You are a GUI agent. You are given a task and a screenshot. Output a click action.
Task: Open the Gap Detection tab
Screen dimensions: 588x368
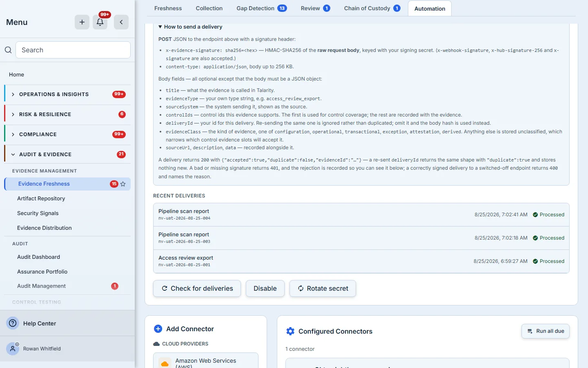[261, 8]
